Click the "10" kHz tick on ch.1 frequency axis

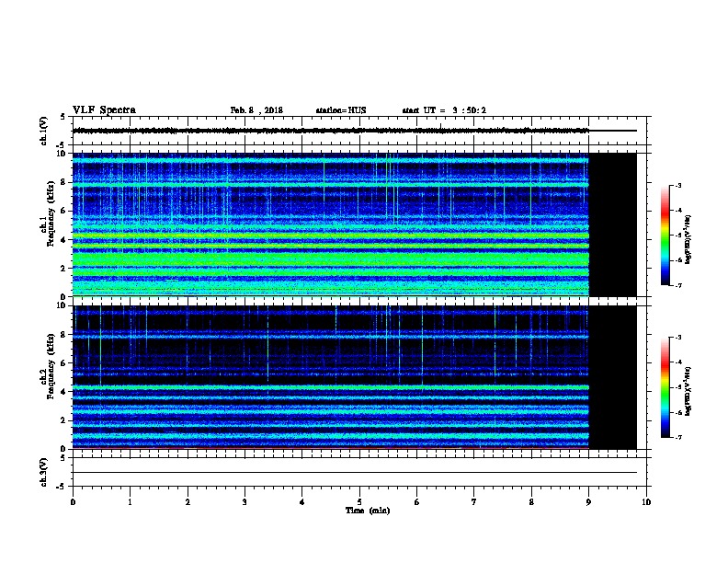click(61, 154)
